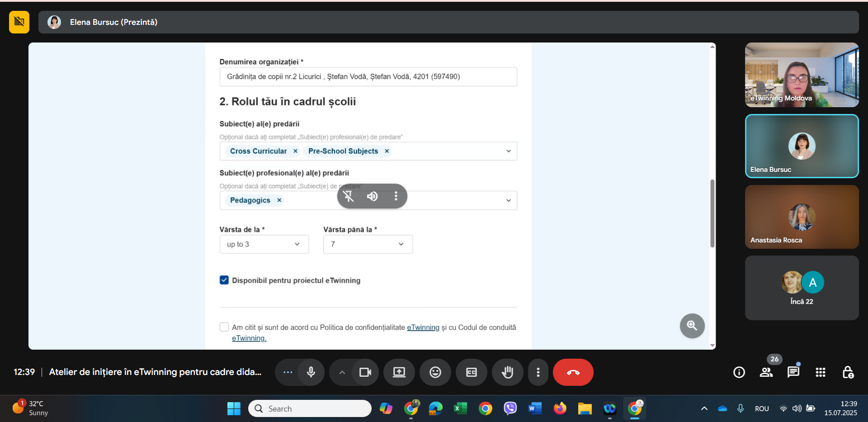Raise hand in the meeting

(x=507, y=372)
